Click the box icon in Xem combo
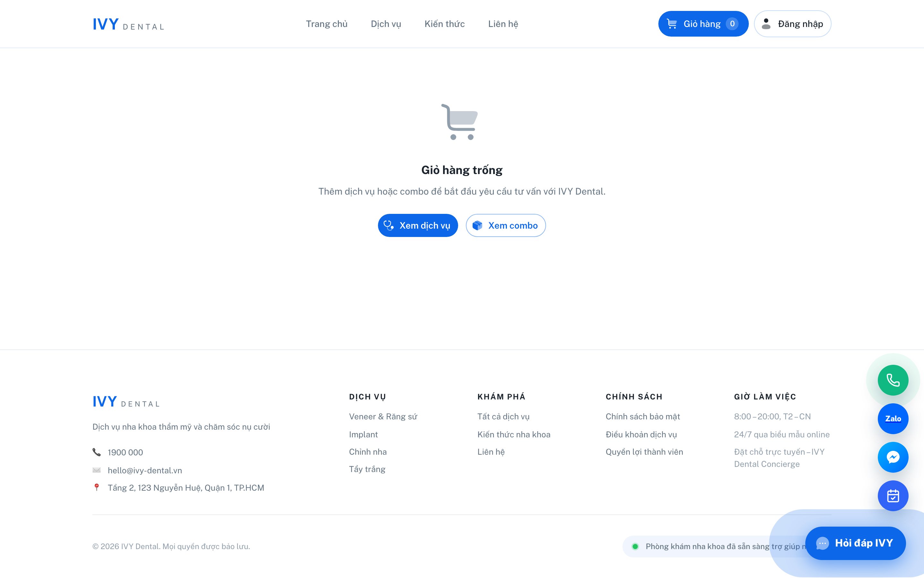This screenshot has height=578, width=924. [x=477, y=225]
